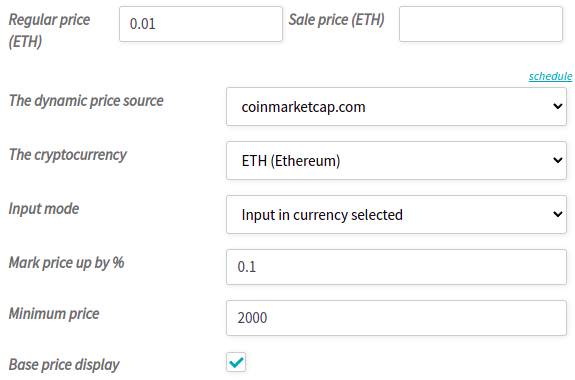Click the Mark price up field showing 0.1
The width and height of the screenshot is (575, 380).
tap(396, 267)
